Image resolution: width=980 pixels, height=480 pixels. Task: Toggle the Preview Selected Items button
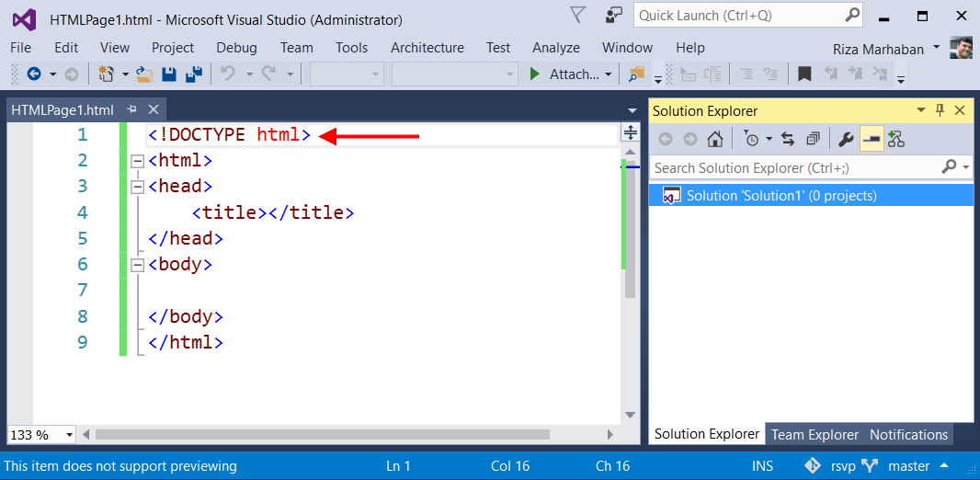tap(872, 139)
